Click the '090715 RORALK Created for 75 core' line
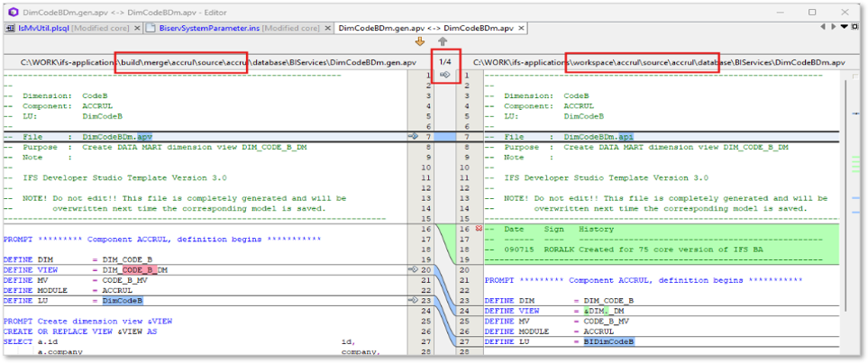 (x=624, y=249)
